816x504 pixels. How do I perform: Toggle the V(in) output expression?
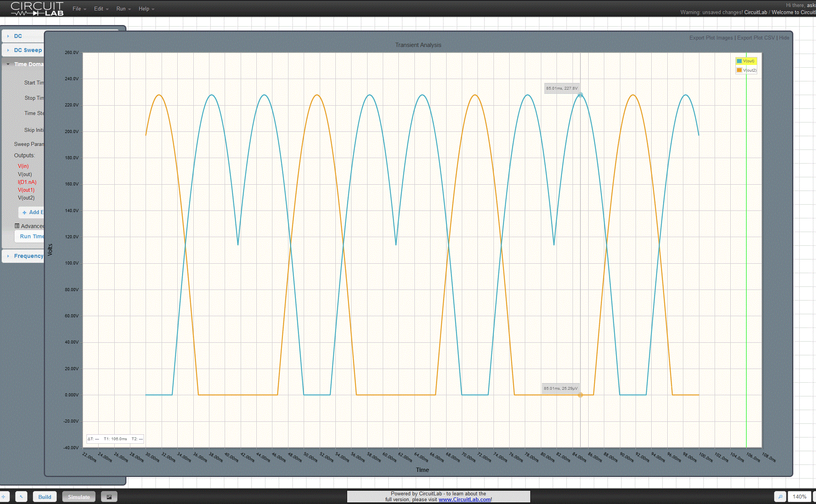pyautogui.click(x=23, y=166)
